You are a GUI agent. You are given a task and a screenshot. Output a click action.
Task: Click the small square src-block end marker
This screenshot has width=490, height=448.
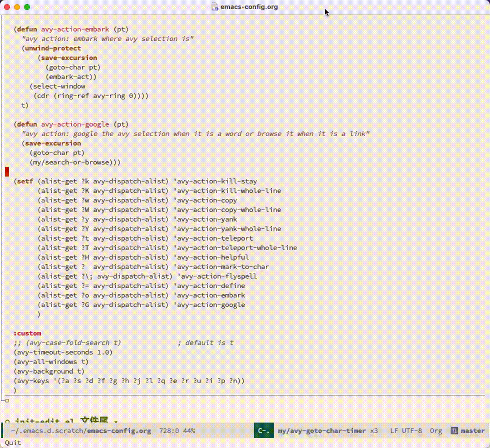[7, 400]
